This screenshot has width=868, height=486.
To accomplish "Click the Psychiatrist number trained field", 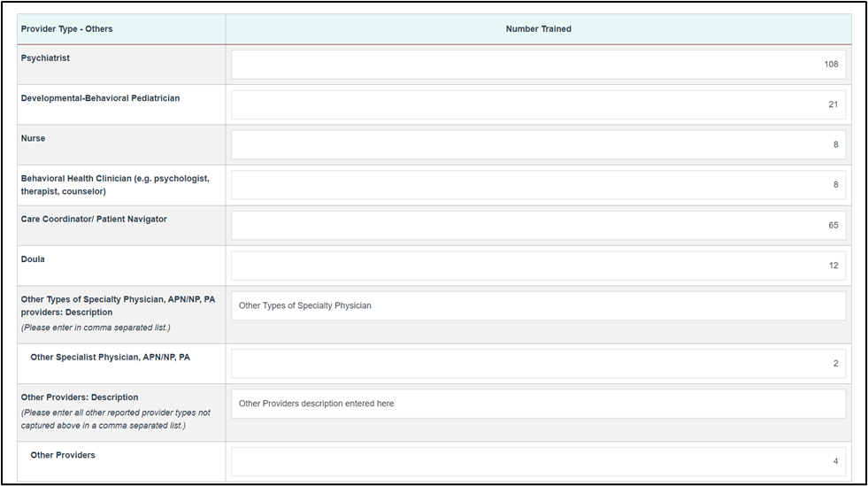I will click(x=538, y=65).
